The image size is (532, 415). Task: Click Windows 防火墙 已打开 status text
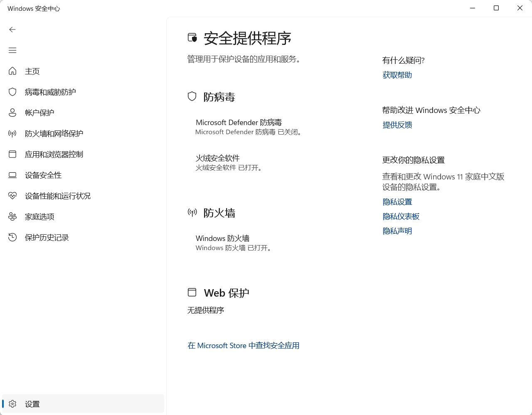pos(234,248)
